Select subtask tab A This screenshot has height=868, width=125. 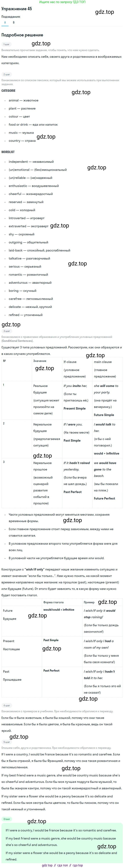point(5,23)
